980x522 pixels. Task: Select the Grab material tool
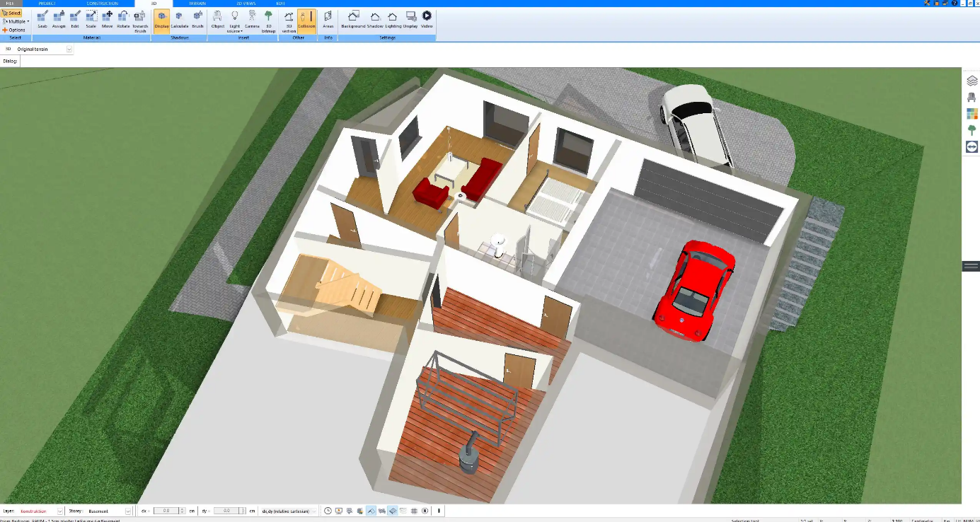pyautogui.click(x=42, y=19)
